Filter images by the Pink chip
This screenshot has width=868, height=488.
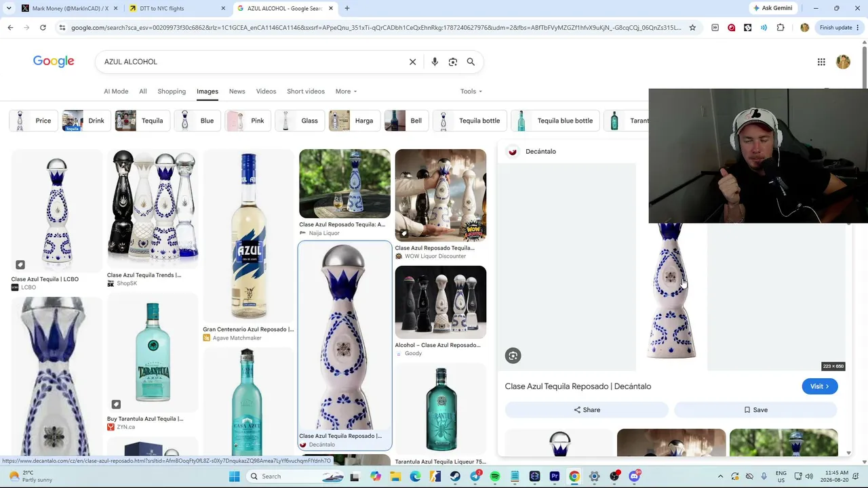(x=246, y=121)
